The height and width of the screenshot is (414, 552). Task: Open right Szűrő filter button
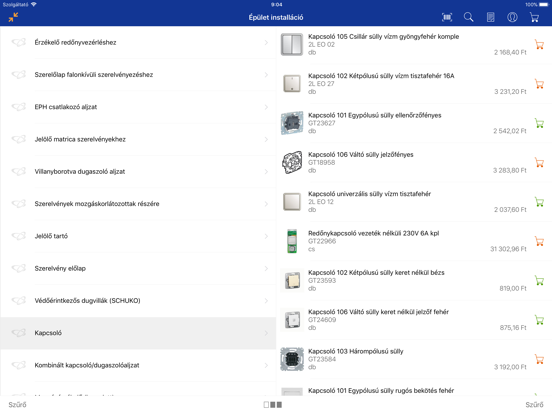coord(534,405)
